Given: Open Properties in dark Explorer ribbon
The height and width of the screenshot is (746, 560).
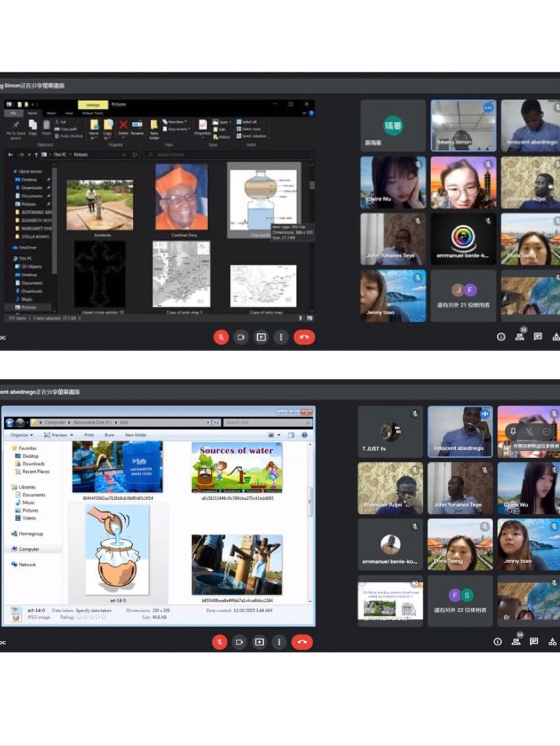Looking at the screenshot, I should [x=203, y=128].
